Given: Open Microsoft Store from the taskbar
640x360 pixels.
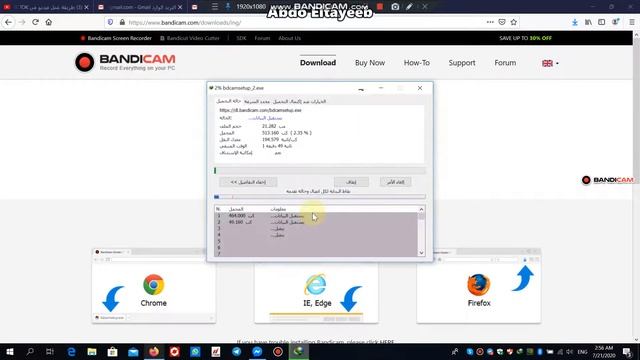Looking at the screenshot, I should (112, 351).
